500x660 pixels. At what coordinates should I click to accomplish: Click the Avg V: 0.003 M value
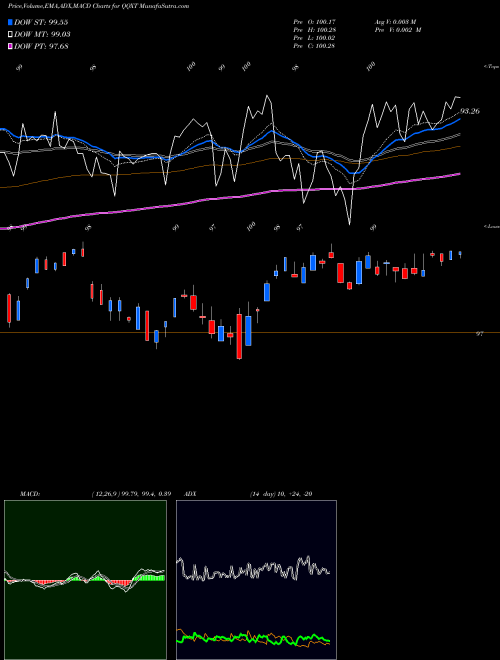[x=395, y=22]
